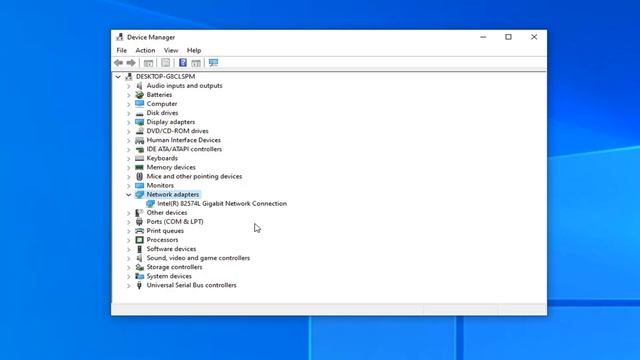Open the Help menu
Image resolution: width=640 pixels, height=360 pixels.
click(194, 50)
